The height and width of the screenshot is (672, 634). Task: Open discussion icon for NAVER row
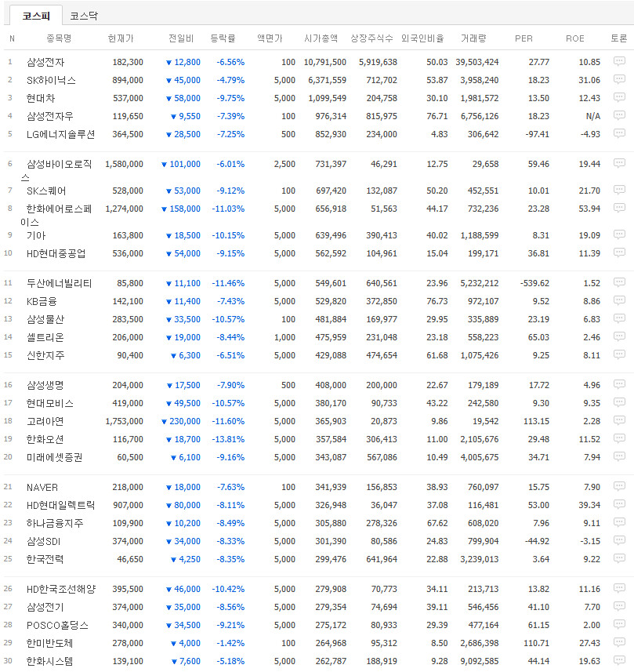pos(619,486)
